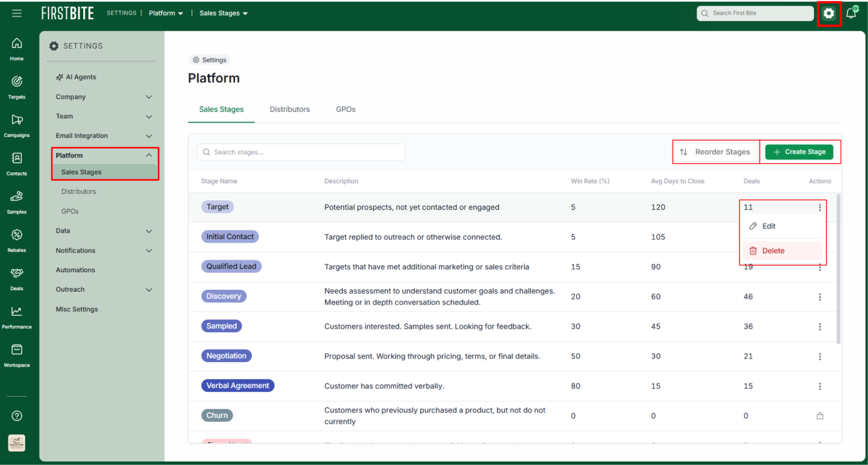
Task: Open AI Agents settings
Action: [x=76, y=77]
